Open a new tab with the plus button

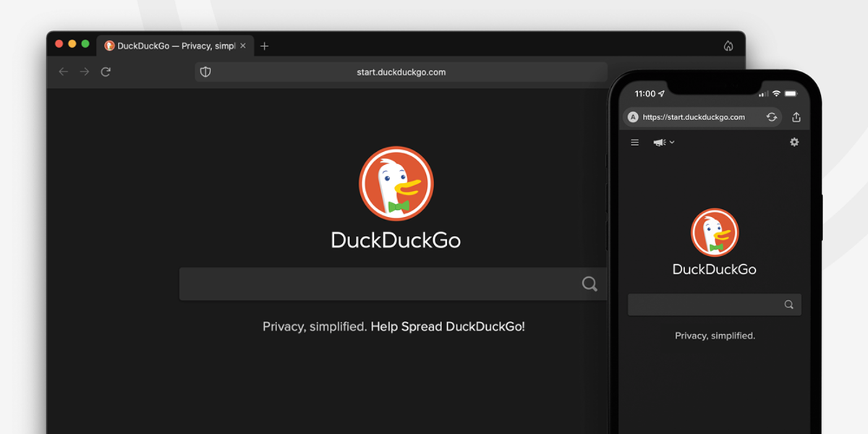tap(265, 46)
